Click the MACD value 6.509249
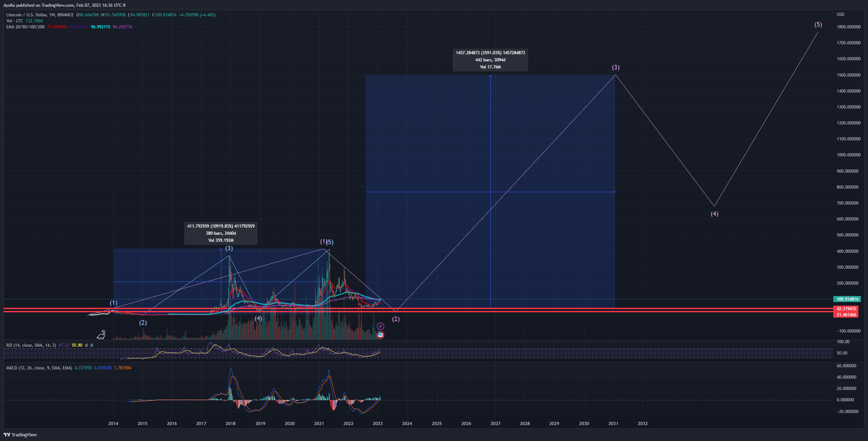The width and height of the screenshot is (868, 441). click(x=103, y=368)
